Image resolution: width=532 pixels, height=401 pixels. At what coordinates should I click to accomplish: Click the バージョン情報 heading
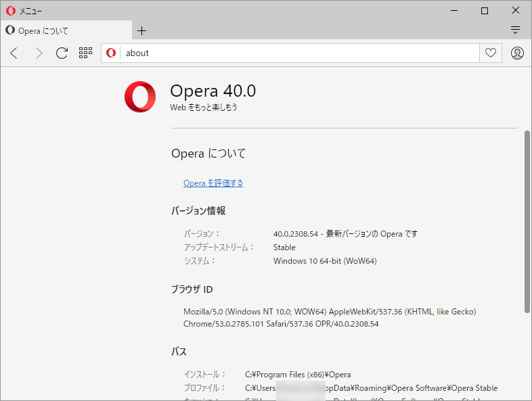click(x=198, y=211)
